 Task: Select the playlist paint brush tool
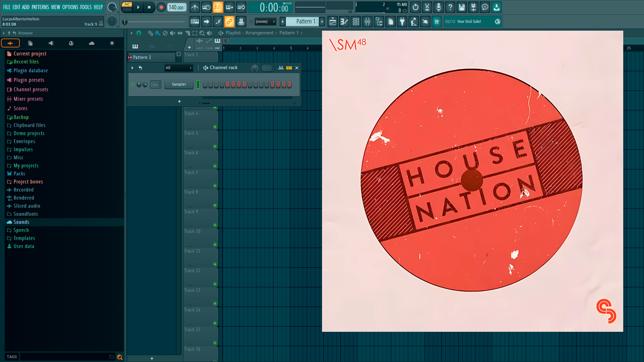[157, 33]
